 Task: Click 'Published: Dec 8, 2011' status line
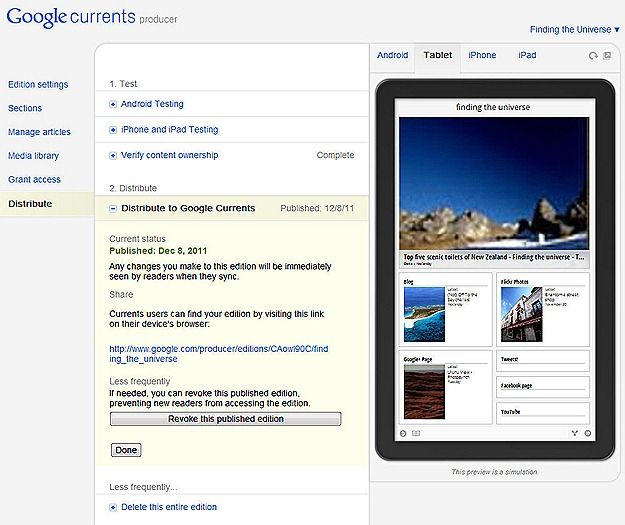click(158, 251)
